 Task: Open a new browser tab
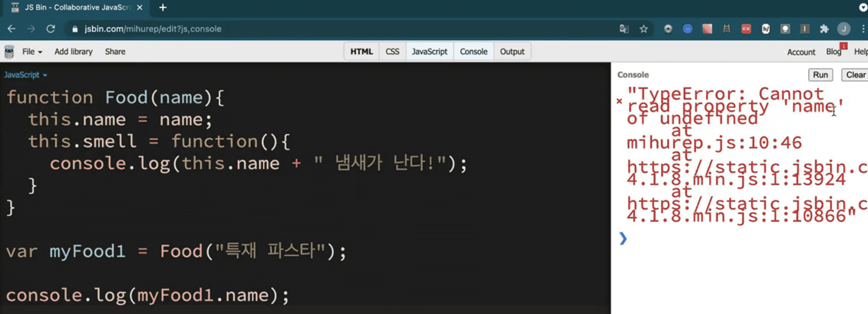[x=163, y=7]
